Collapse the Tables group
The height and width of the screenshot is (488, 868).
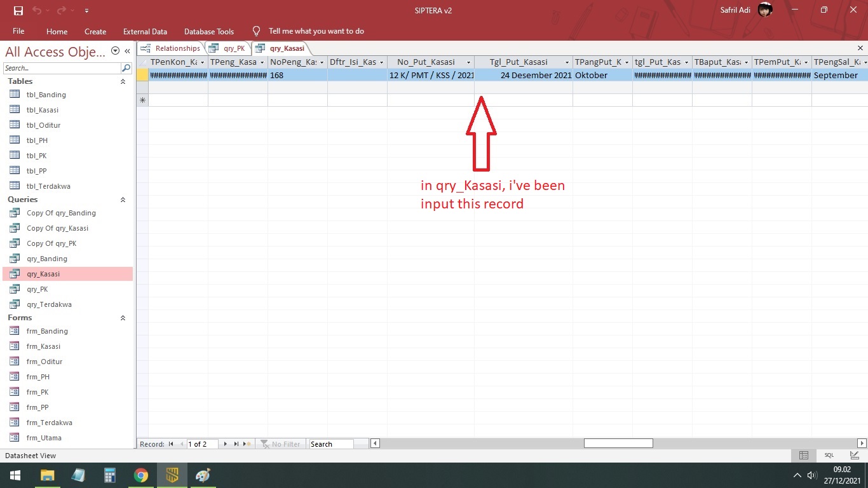click(123, 81)
